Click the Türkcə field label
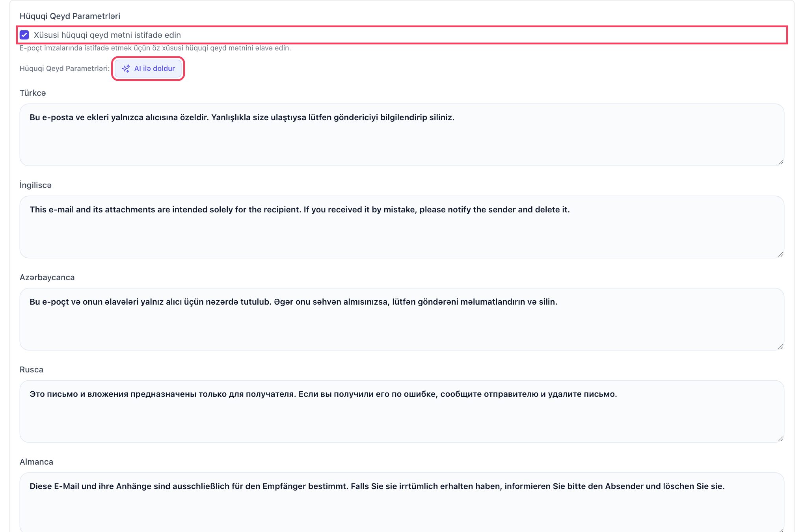804x532 pixels. click(x=33, y=93)
